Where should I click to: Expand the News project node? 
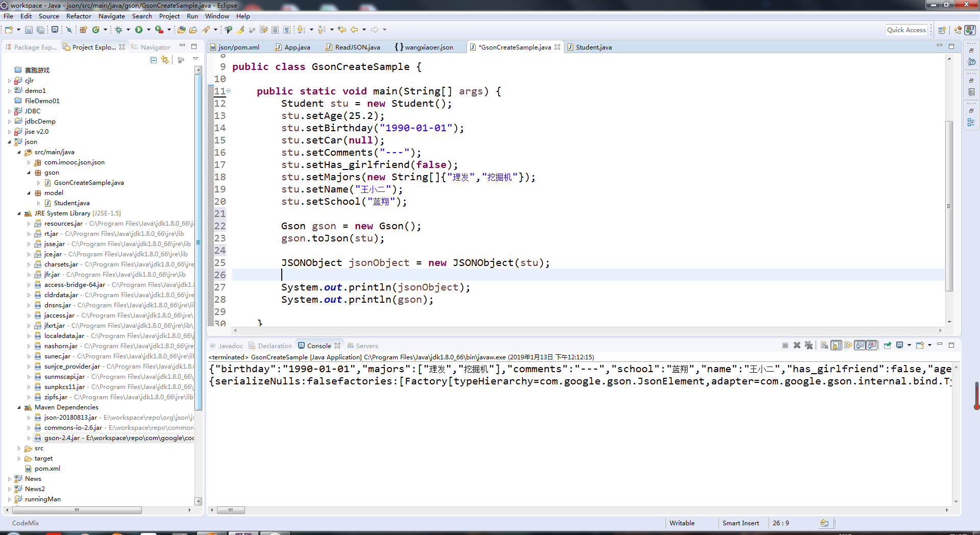tap(10, 479)
